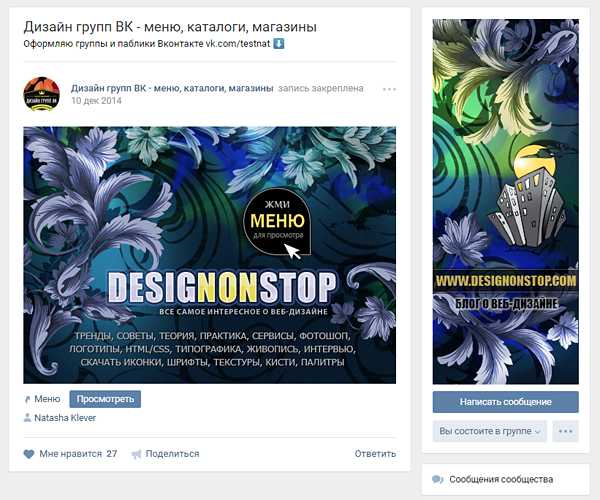Click the group avatar logo
600x500 pixels.
[x=41, y=94]
